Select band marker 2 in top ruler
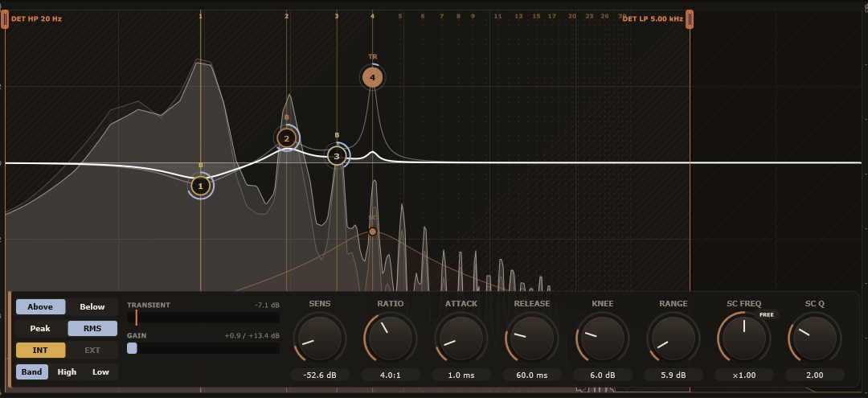This screenshot has width=868, height=398. click(287, 16)
